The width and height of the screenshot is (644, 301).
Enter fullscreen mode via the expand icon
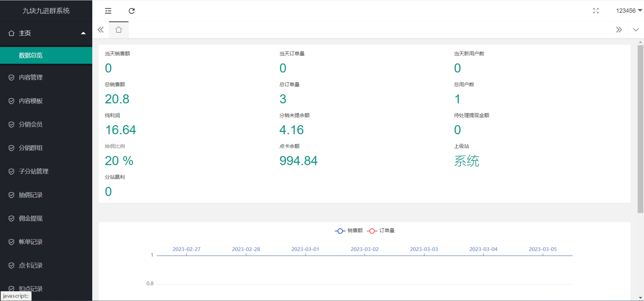click(596, 11)
